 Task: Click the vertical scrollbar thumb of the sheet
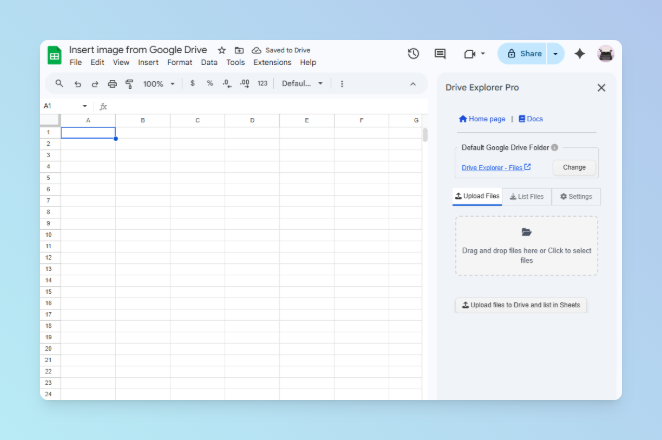425,135
